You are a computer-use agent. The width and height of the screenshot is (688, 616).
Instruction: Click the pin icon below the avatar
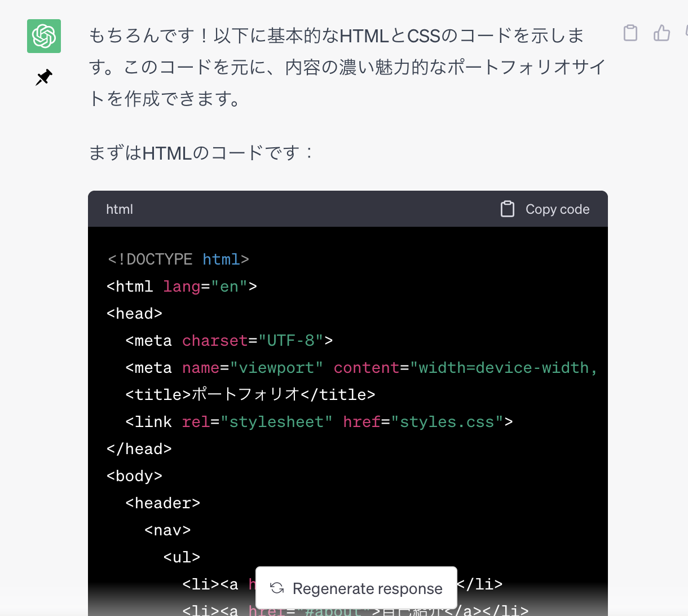[43, 77]
